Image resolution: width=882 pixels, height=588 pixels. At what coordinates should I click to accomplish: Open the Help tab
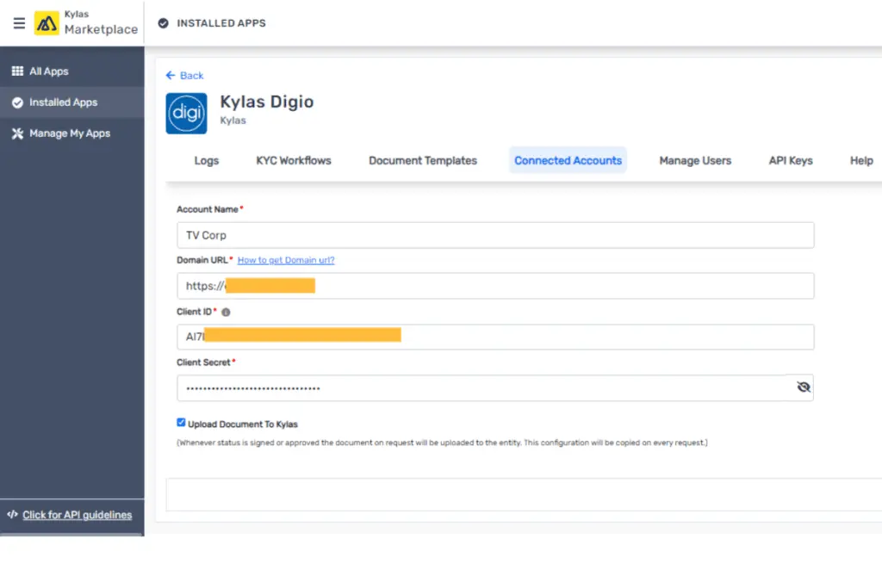[x=861, y=160]
